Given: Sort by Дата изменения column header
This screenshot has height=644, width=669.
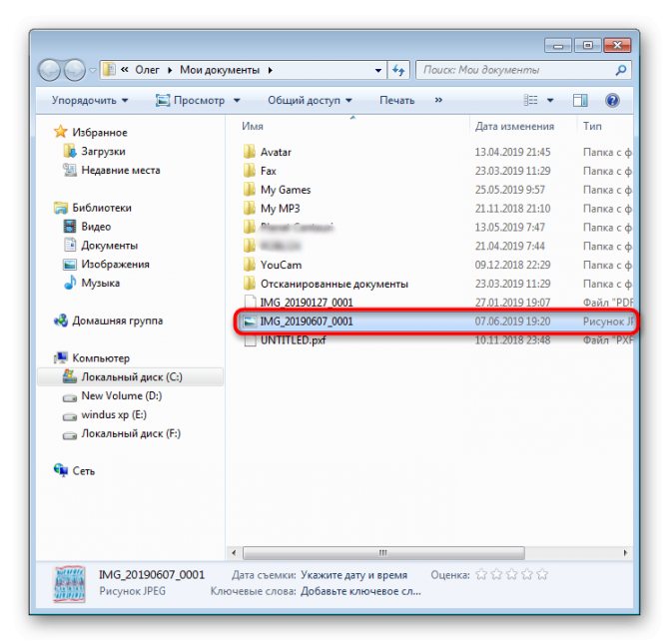Looking at the screenshot, I should coord(514,127).
